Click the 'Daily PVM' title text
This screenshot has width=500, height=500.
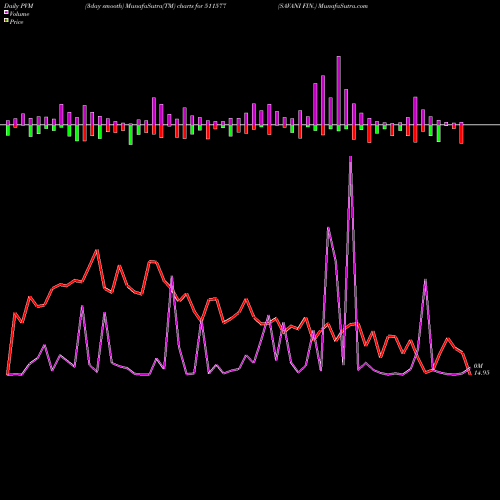[19, 6]
